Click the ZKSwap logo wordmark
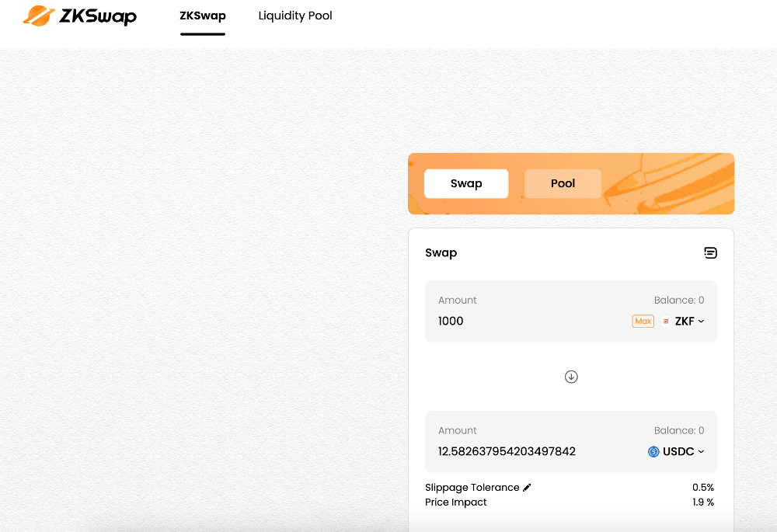Viewport: 777px width, 532px height. (x=98, y=16)
